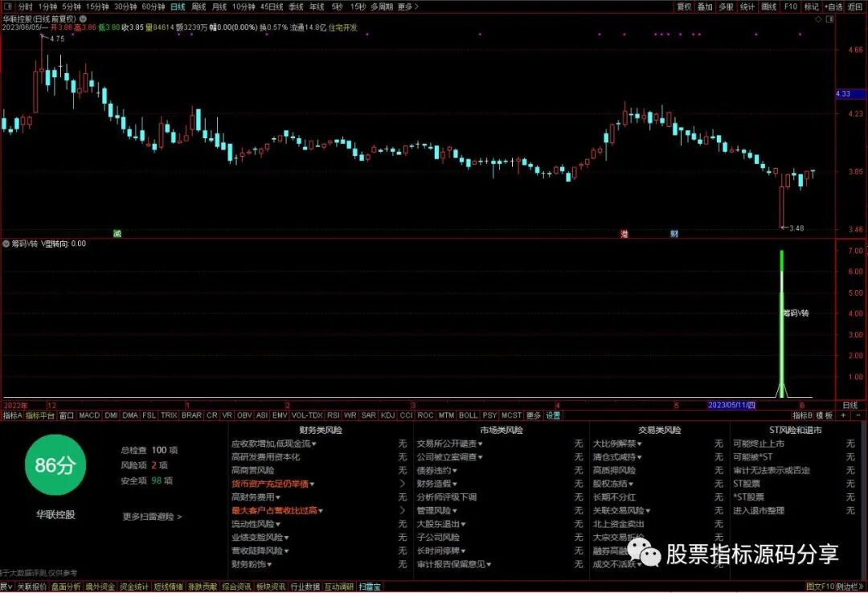Apply the BOLL indicator
The image size is (868, 593).
point(468,415)
